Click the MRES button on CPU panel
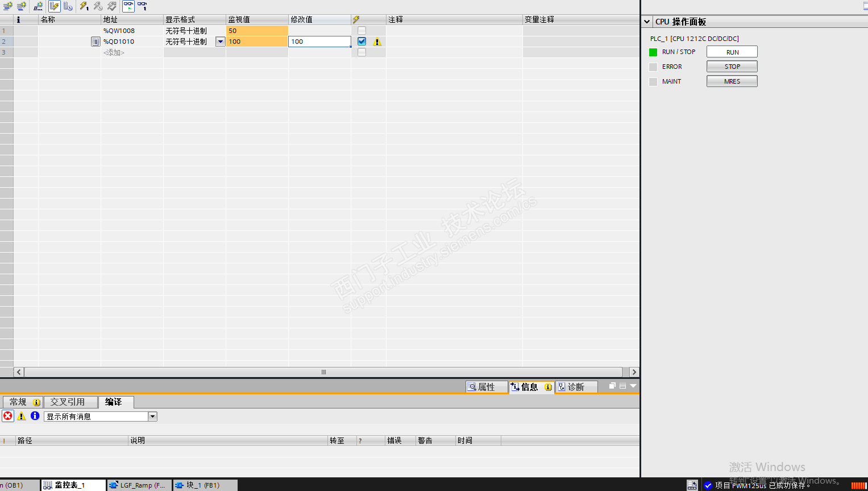Screen dimensions: 868x491 pyautogui.click(x=732, y=81)
